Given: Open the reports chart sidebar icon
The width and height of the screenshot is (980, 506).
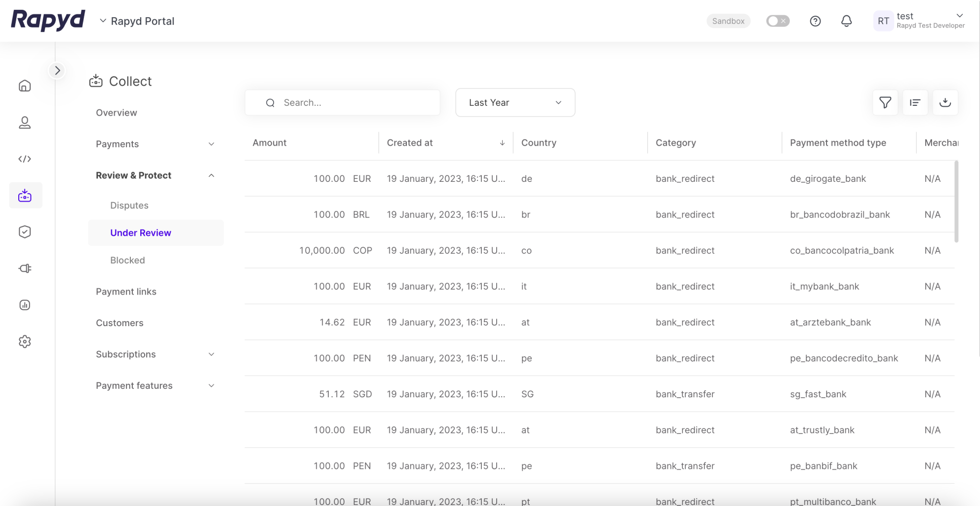Looking at the screenshot, I should point(25,305).
